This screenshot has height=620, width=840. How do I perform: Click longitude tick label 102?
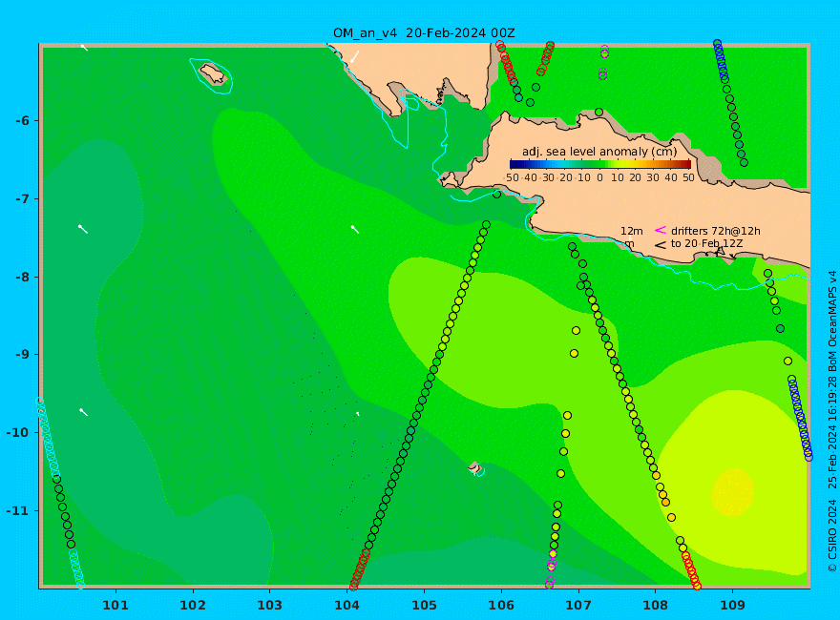point(193,606)
